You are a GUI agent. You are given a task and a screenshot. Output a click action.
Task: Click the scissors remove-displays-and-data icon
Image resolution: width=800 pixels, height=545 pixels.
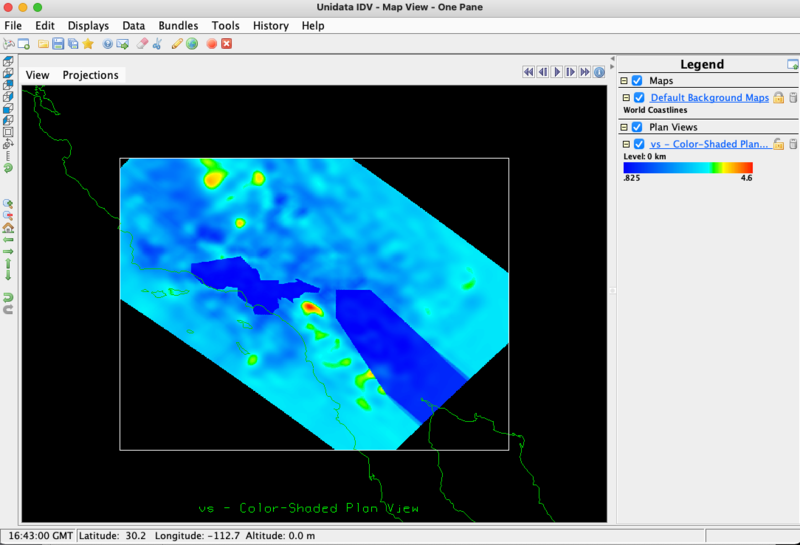[x=157, y=44]
